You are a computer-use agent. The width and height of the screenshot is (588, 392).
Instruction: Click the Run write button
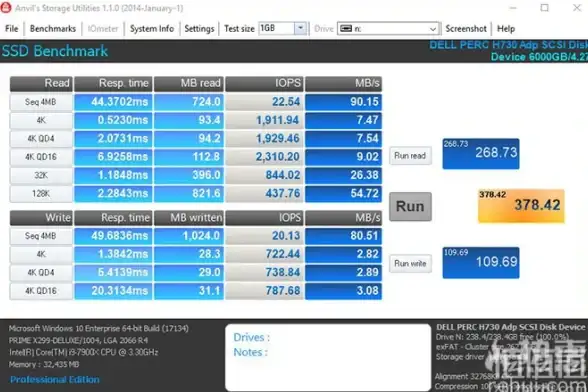coord(410,263)
